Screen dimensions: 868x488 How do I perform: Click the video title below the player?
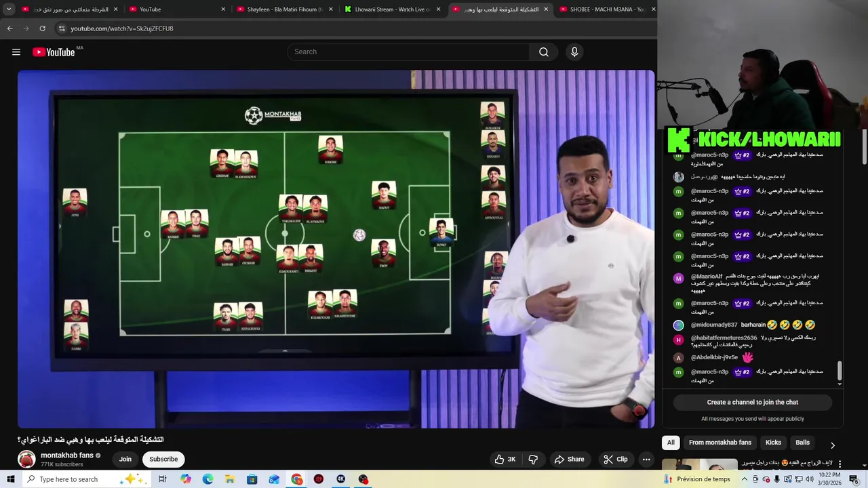[x=91, y=440]
